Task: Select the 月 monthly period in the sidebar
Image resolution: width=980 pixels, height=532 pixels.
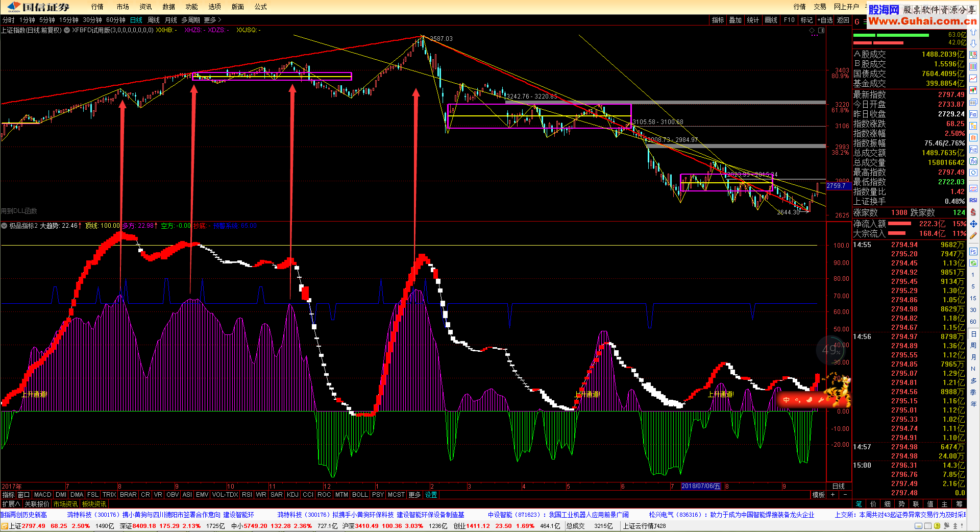Action: [x=973, y=357]
